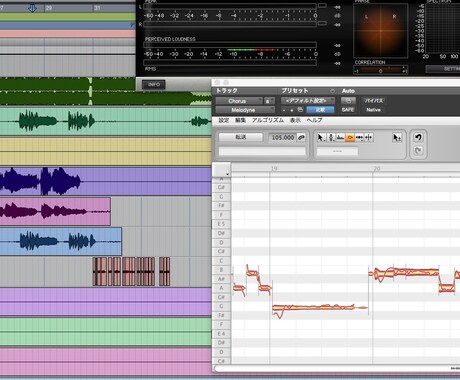Click the empty text field below 転送
Image resolution: width=460 pixels, height=380 pixels.
coord(262,152)
